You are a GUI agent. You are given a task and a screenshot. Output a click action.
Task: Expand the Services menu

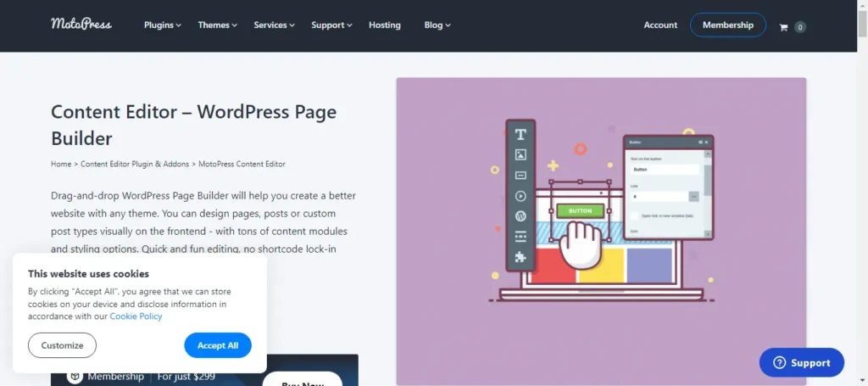[274, 25]
